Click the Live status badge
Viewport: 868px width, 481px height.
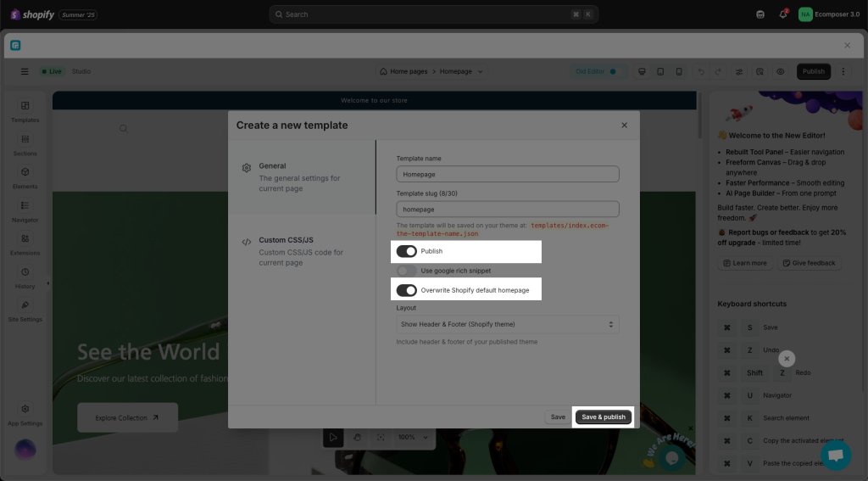pyautogui.click(x=52, y=71)
